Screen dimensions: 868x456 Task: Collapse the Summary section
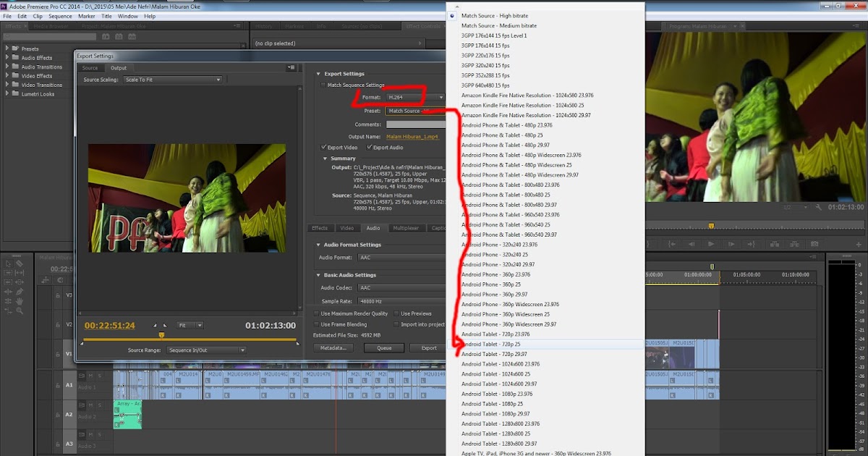click(325, 159)
